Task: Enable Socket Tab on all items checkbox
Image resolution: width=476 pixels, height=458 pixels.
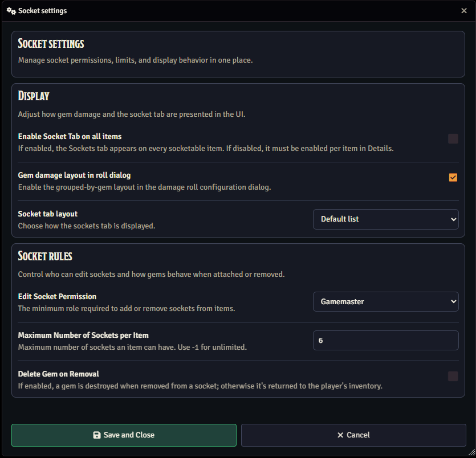Action: pos(453,139)
